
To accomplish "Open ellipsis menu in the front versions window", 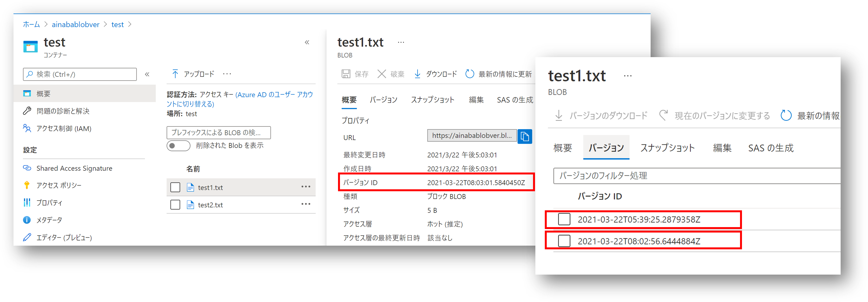I will tap(627, 76).
